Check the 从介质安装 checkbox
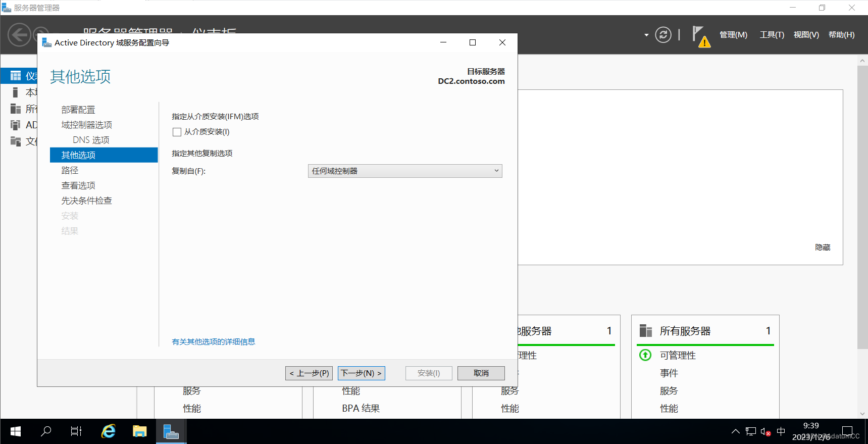This screenshot has height=444, width=868. [177, 132]
